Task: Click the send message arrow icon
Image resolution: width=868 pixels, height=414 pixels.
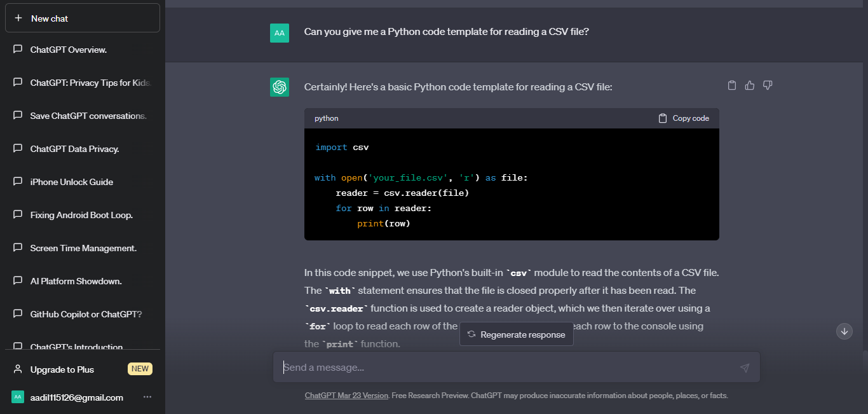Action: 745,368
